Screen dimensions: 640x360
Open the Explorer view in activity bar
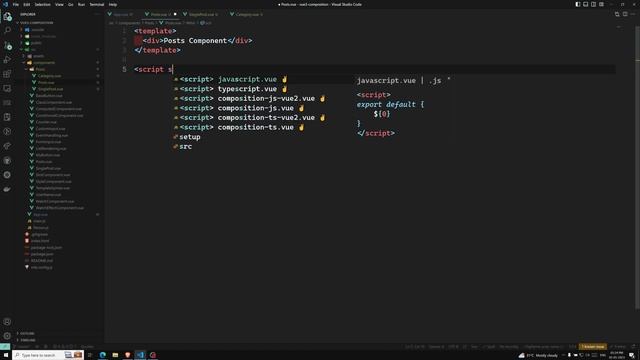click(7, 16)
